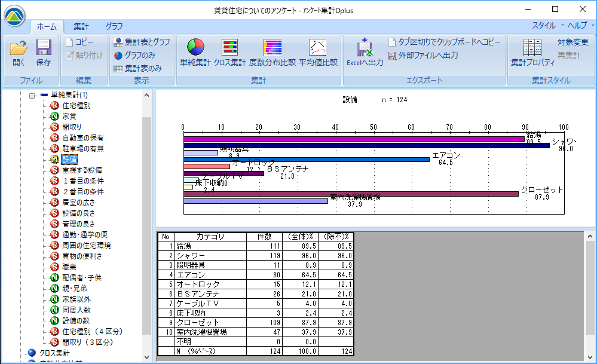The image size is (597, 364).
Task: Click 対象変更 button
Action: pos(572,42)
